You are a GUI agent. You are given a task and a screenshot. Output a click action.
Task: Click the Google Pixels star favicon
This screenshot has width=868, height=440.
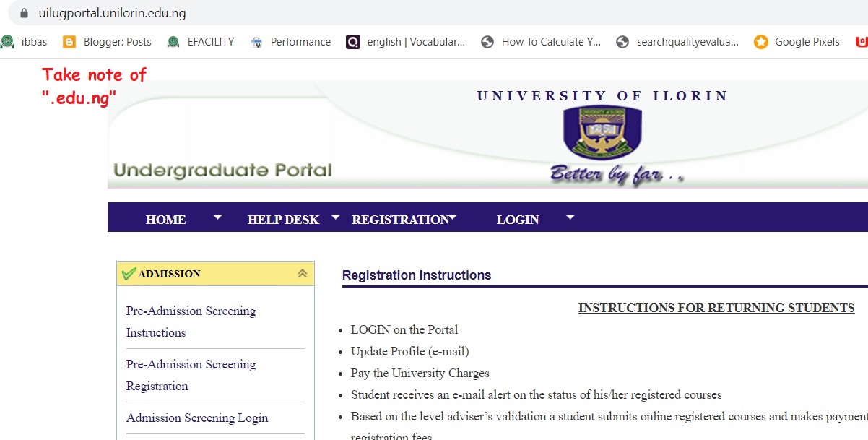[760, 42]
